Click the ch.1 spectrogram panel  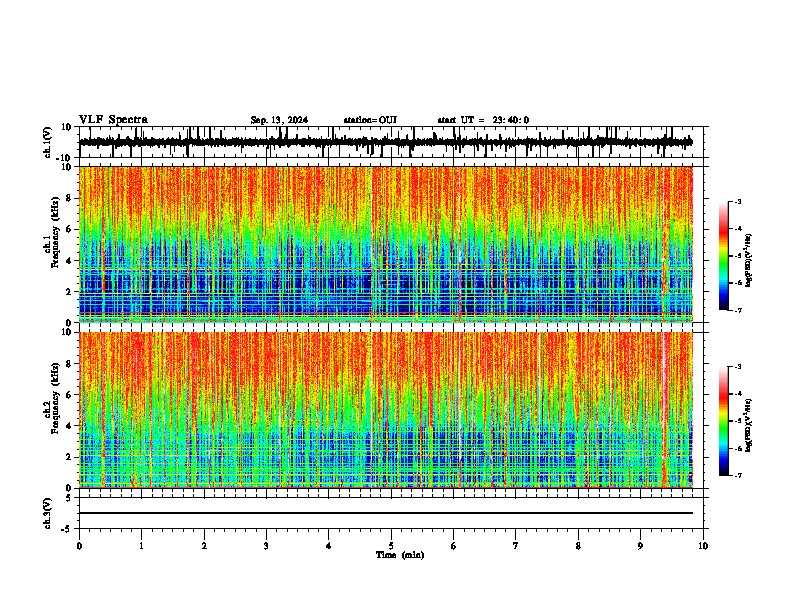(x=386, y=244)
